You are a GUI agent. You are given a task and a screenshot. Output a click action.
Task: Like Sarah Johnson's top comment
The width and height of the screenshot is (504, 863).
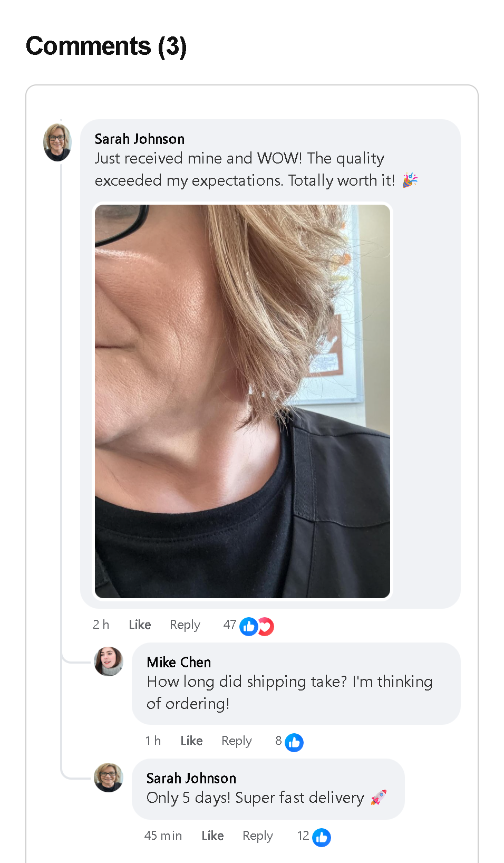click(x=140, y=625)
